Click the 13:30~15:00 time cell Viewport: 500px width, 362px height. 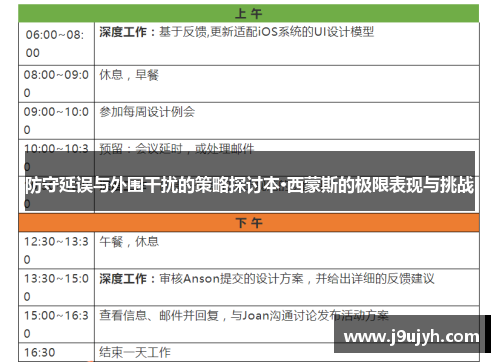click(57, 287)
